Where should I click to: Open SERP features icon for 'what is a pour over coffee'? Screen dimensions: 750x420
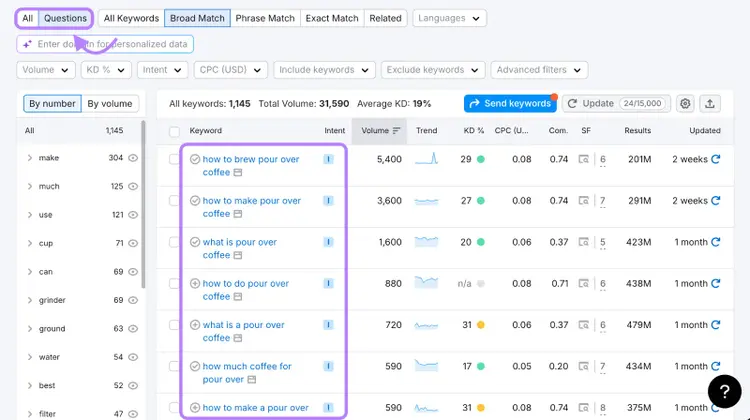coord(584,325)
